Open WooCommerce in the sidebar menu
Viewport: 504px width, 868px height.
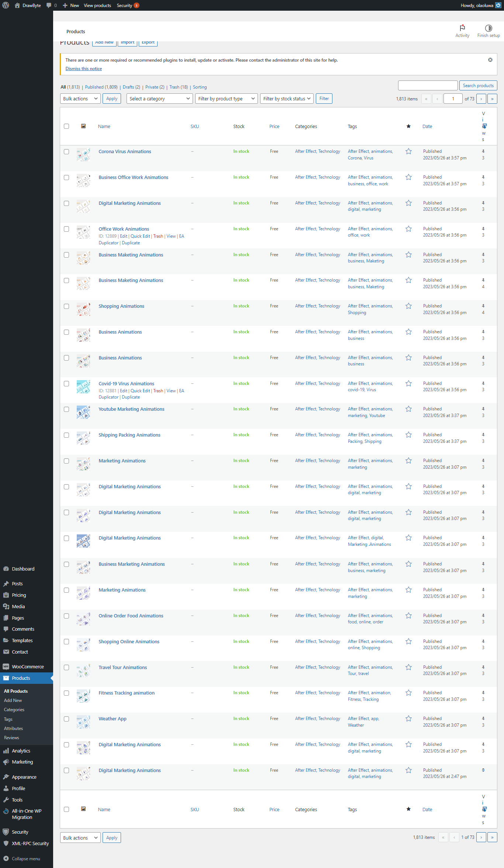28,666
